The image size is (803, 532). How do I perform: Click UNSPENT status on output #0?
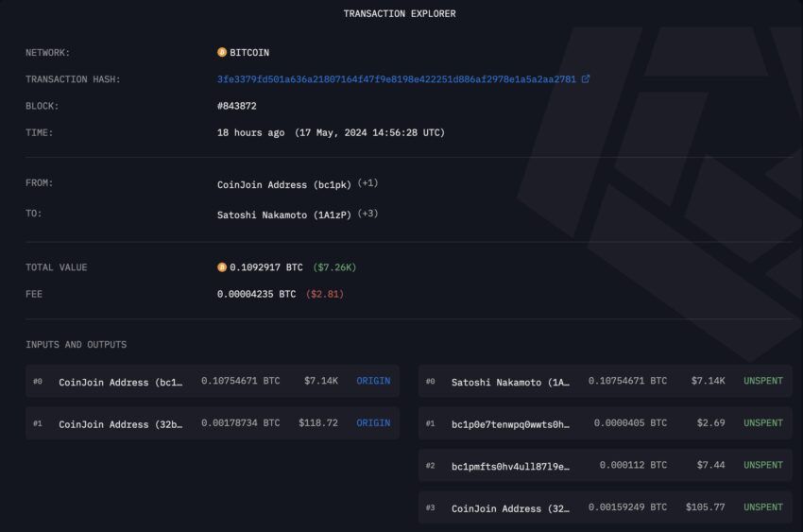tap(762, 381)
